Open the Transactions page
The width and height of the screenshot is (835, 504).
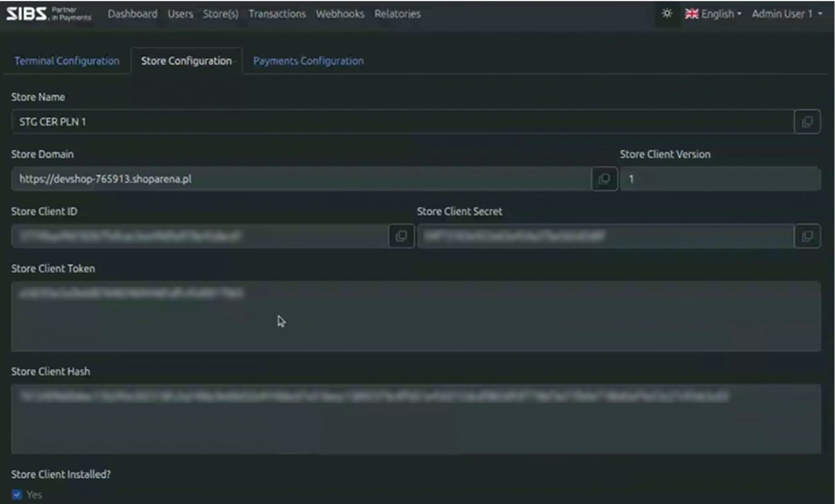click(277, 14)
